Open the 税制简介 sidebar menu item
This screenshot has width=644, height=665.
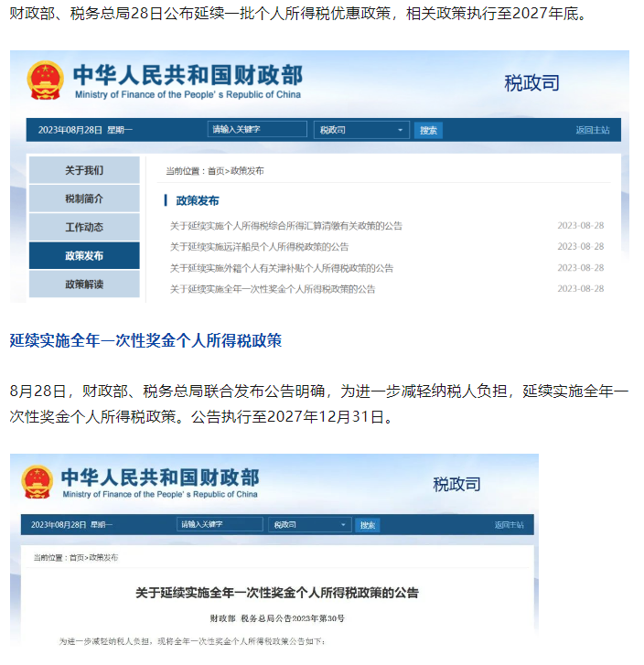(x=84, y=198)
